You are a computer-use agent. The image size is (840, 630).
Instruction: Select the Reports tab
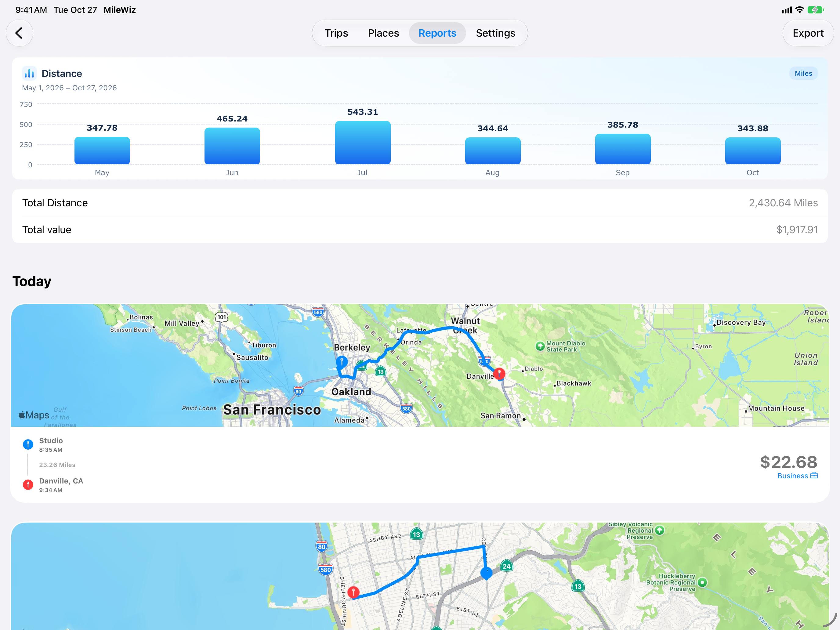click(x=437, y=33)
